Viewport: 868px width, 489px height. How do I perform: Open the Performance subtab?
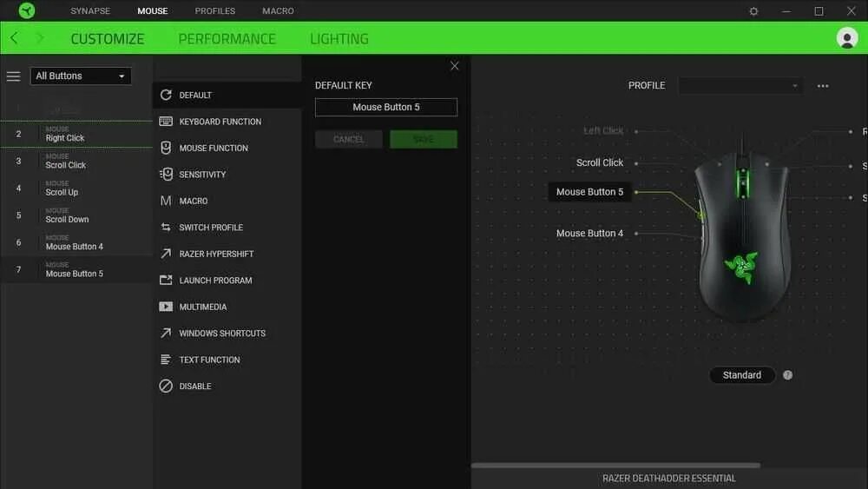pos(227,39)
